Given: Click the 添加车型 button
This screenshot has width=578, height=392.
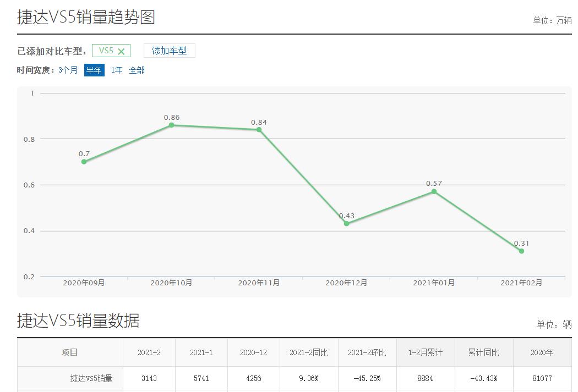Looking at the screenshot, I should coord(169,51).
